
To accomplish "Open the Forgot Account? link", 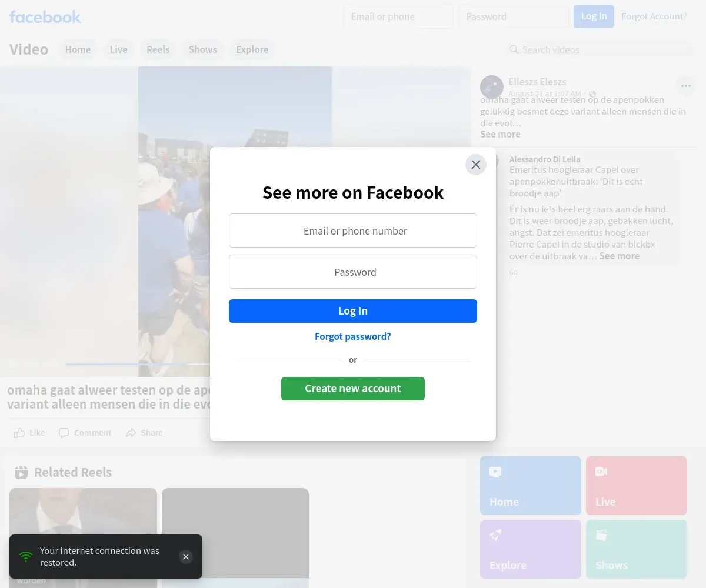I will point(654,16).
